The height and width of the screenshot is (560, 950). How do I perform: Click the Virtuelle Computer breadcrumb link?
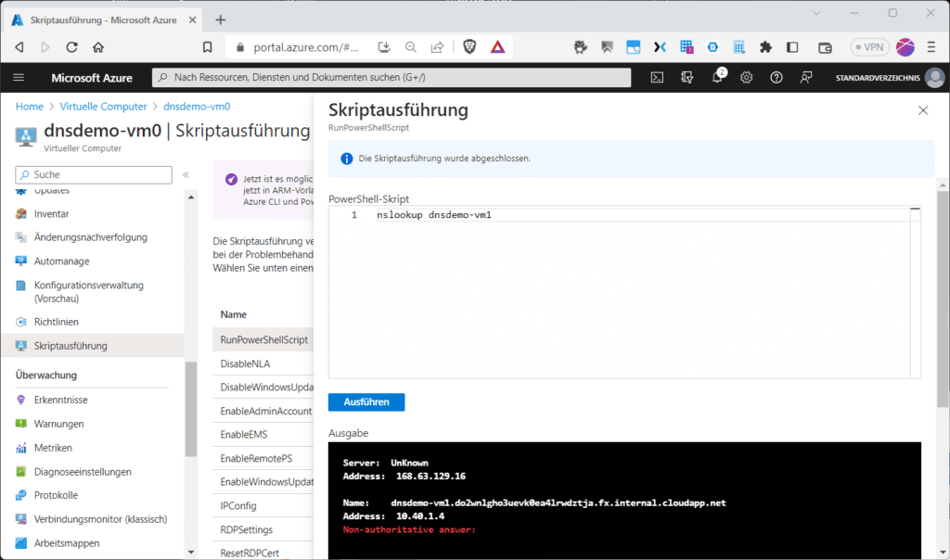(x=103, y=107)
